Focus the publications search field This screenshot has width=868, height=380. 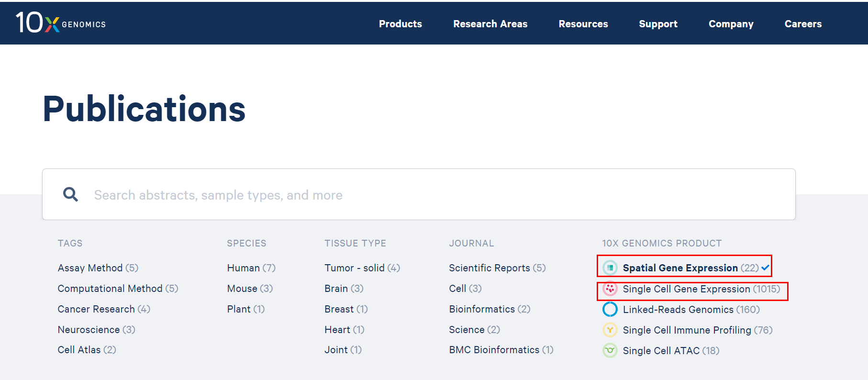[419, 194]
